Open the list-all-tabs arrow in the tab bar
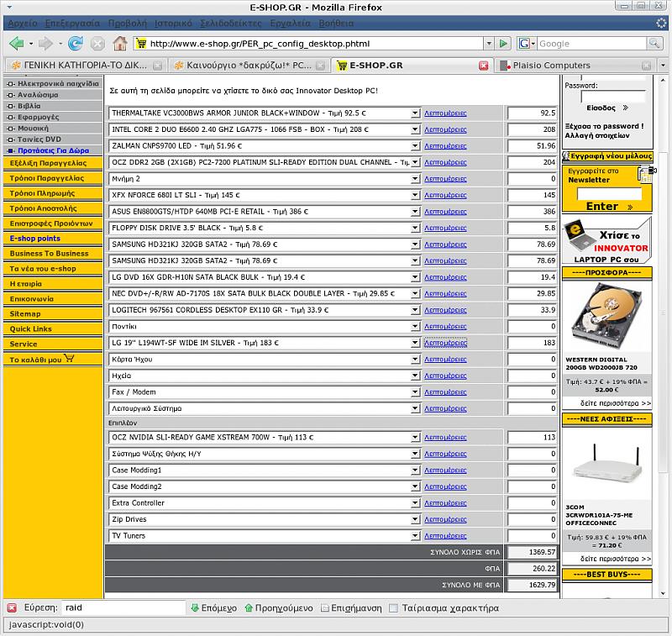The height and width of the screenshot is (636, 672). (663, 66)
